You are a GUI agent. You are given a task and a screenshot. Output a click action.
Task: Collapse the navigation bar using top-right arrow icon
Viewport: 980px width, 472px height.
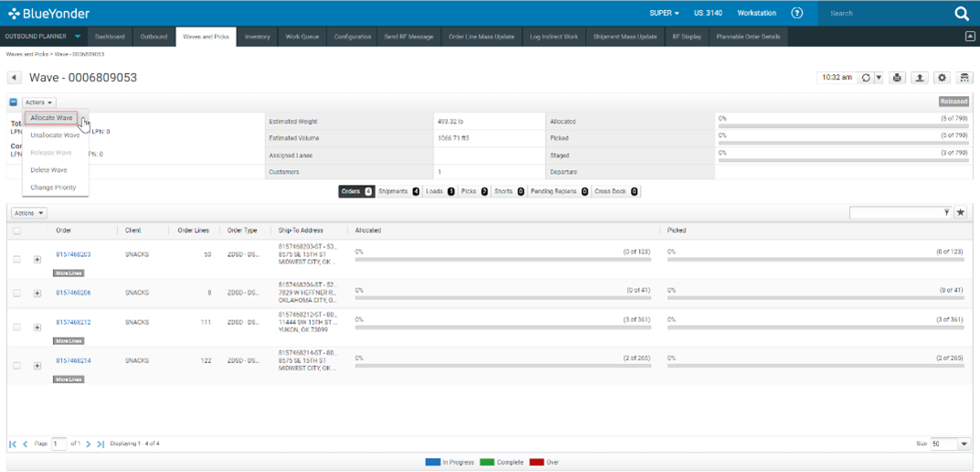pyautogui.click(x=970, y=37)
